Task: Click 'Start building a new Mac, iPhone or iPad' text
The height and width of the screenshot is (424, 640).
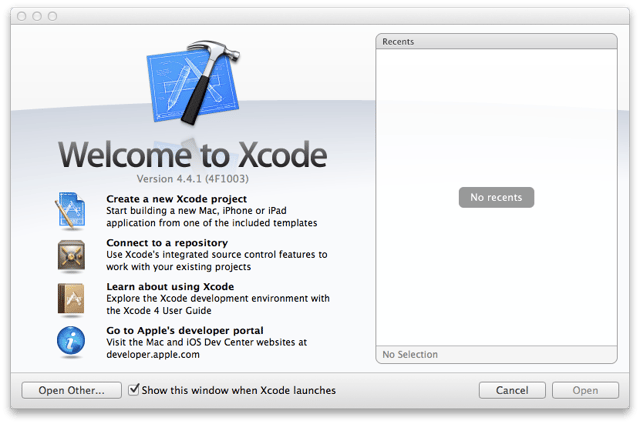Action: (x=196, y=211)
